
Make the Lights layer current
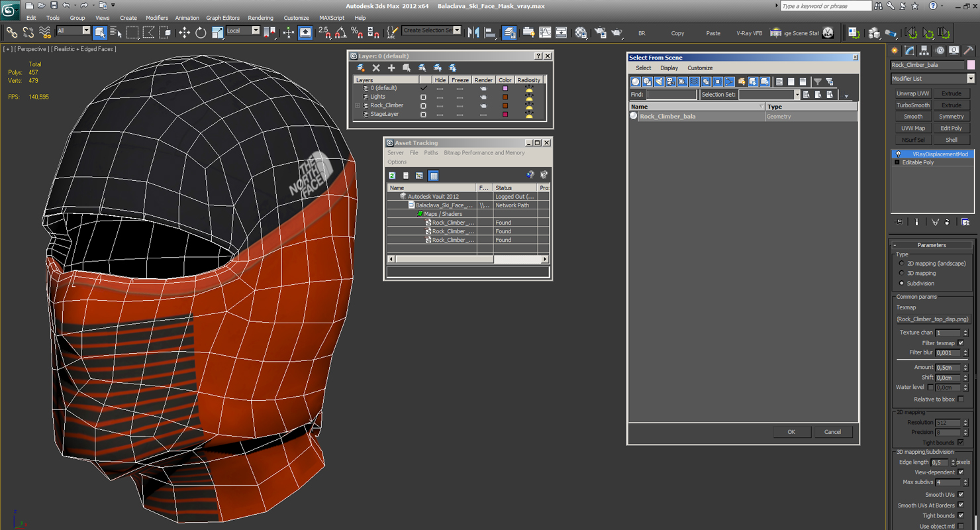[x=423, y=97]
